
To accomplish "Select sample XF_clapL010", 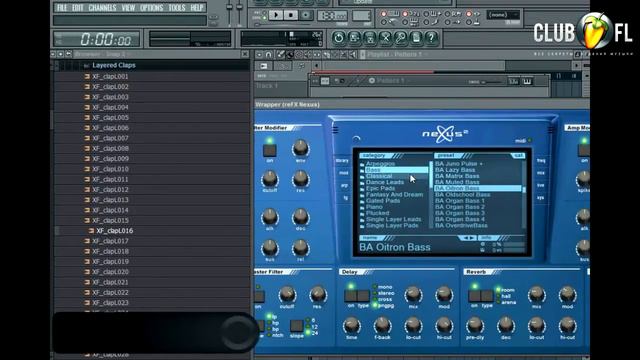I will [110, 169].
